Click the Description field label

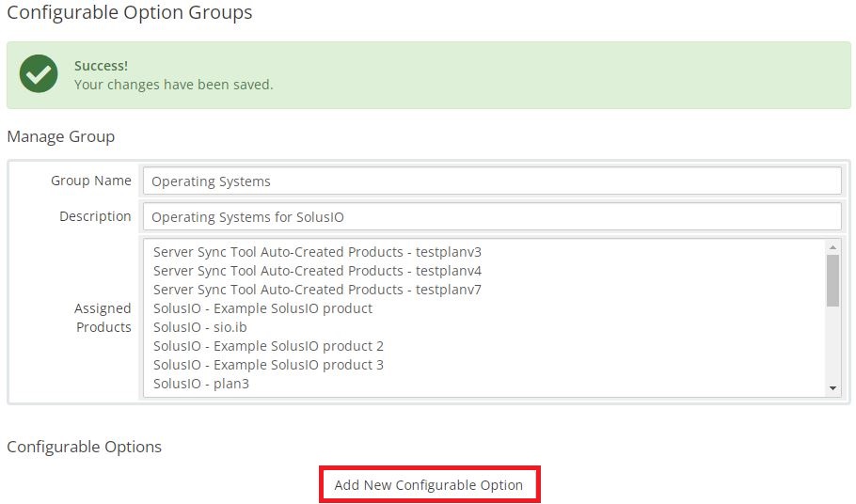[x=95, y=216]
